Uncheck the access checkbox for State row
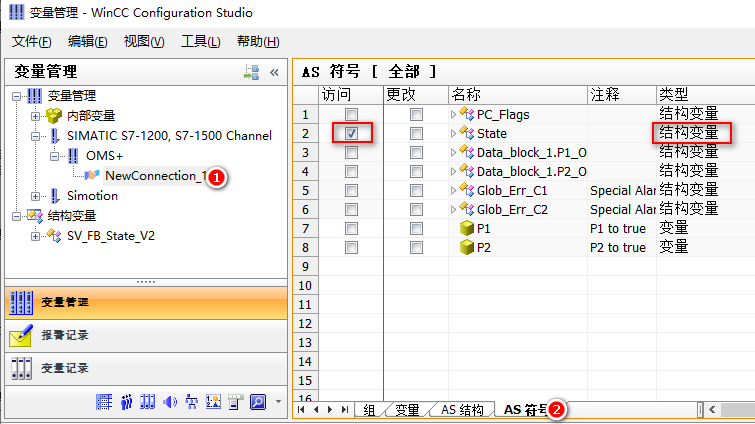Screen dimensions: 755x424 click(x=351, y=133)
